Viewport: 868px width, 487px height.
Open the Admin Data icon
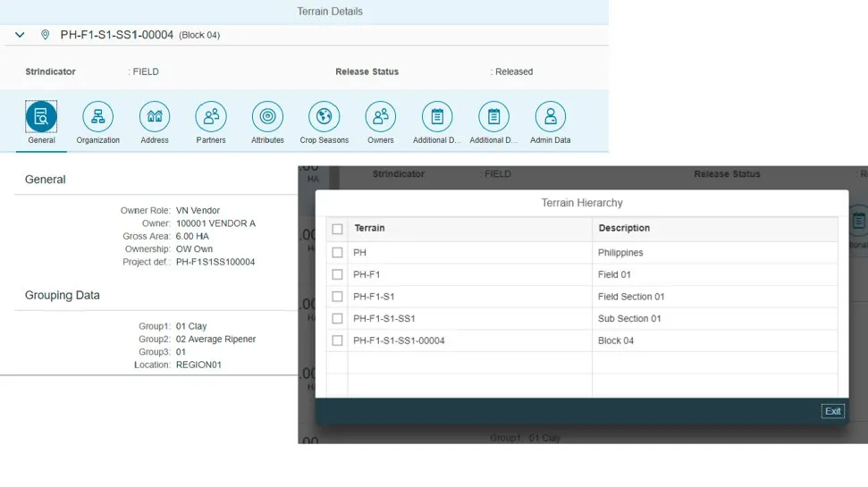(550, 117)
